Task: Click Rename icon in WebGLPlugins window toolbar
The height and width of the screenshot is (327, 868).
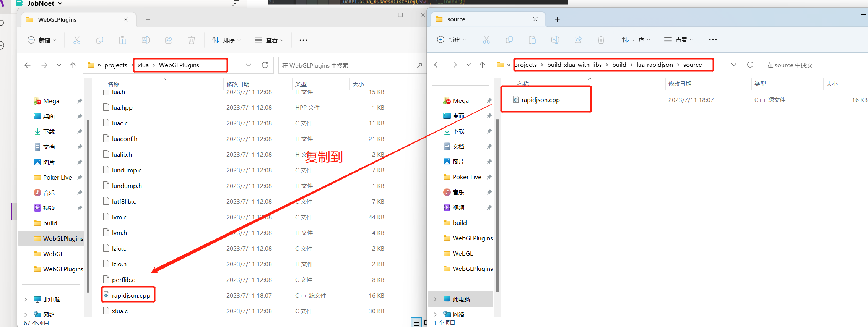Action: pos(146,40)
